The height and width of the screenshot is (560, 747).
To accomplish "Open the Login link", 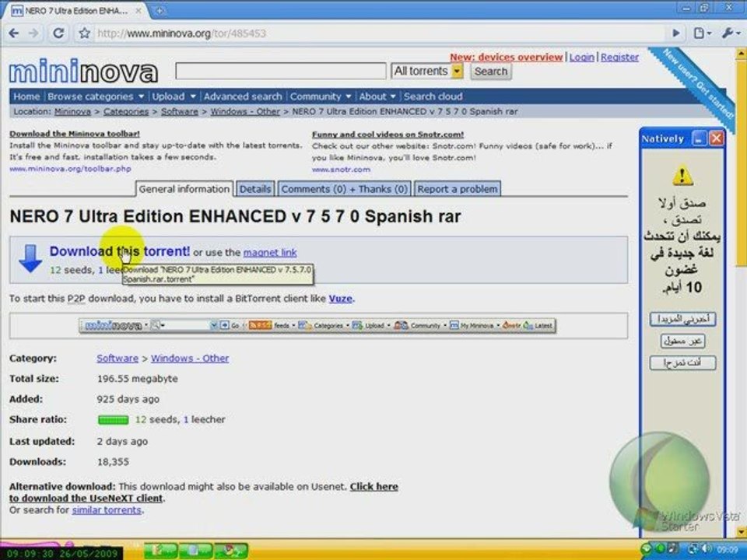I will [x=582, y=57].
